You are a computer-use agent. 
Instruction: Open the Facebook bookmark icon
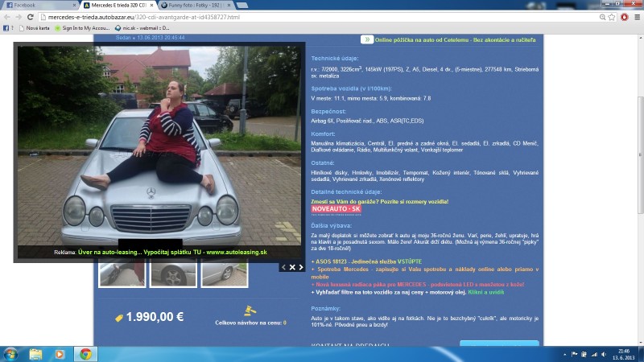pos(6,28)
